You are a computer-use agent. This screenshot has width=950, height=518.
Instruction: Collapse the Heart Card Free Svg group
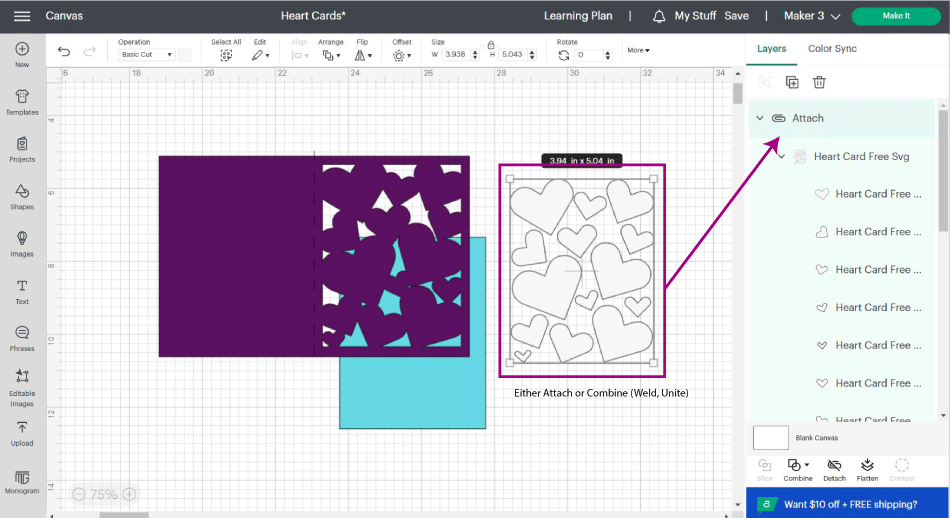pos(781,156)
